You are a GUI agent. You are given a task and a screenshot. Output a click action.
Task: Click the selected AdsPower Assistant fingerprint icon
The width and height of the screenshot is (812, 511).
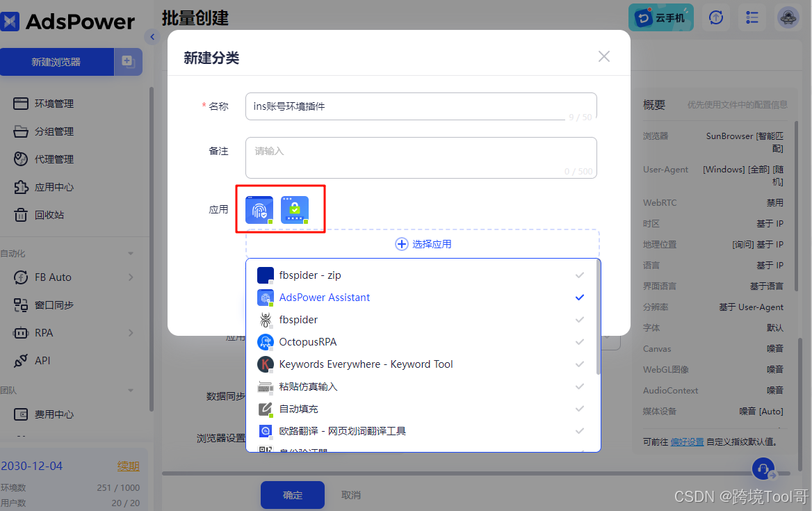tap(259, 210)
